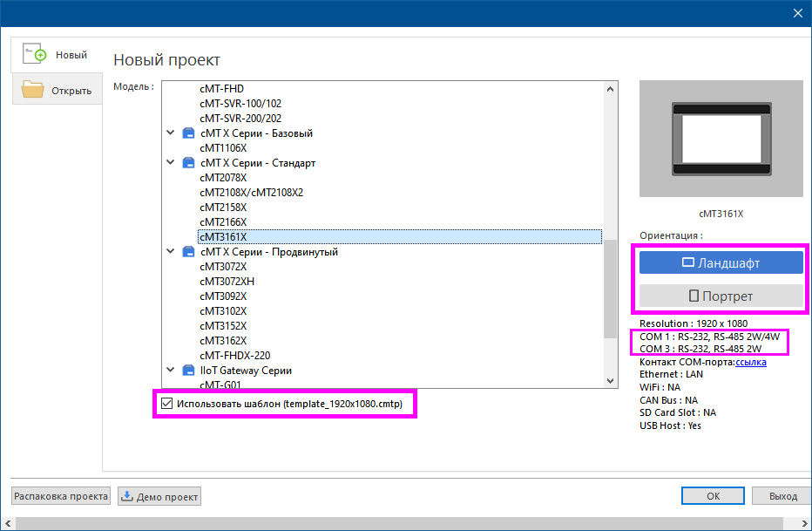812x531 pixels.
Task: Toggle Использовать шаблон checkbox
Action: click(x=166, y=404)
